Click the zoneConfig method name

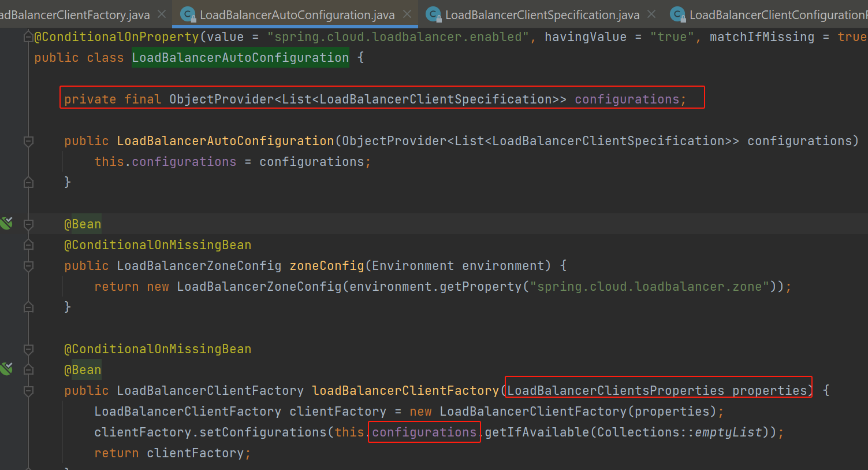tap(327, 266)
